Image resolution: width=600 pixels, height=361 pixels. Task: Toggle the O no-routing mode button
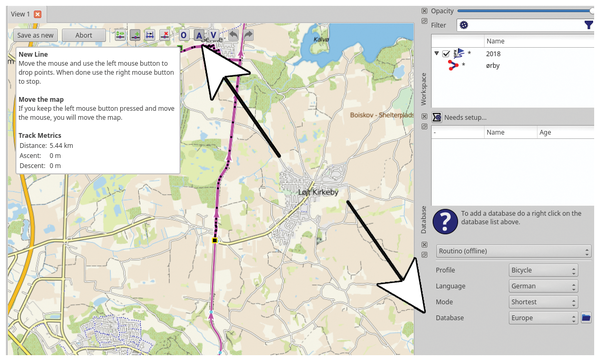184,35
